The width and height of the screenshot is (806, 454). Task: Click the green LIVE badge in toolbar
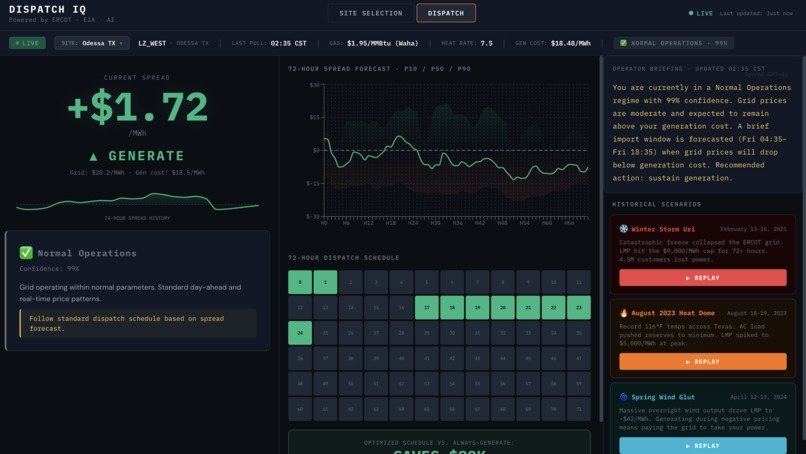27,43
